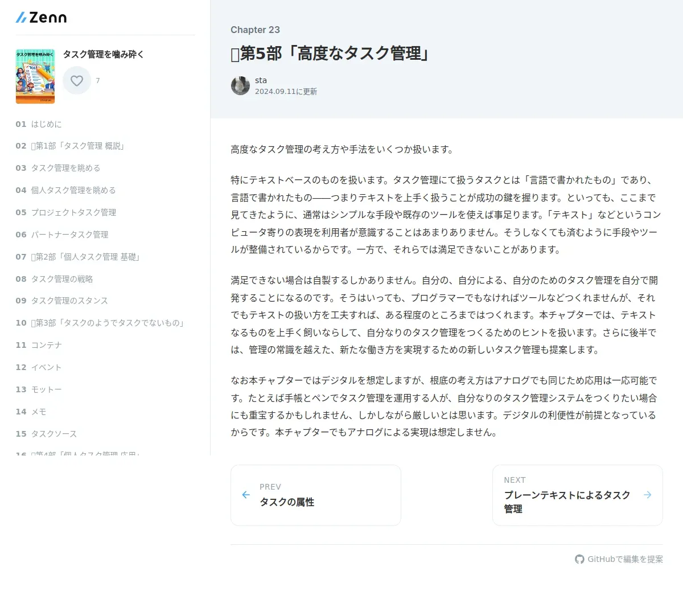
Task: Go to chapter 02 第1部「タスク管理 概説」
Action: pos(71,146)
